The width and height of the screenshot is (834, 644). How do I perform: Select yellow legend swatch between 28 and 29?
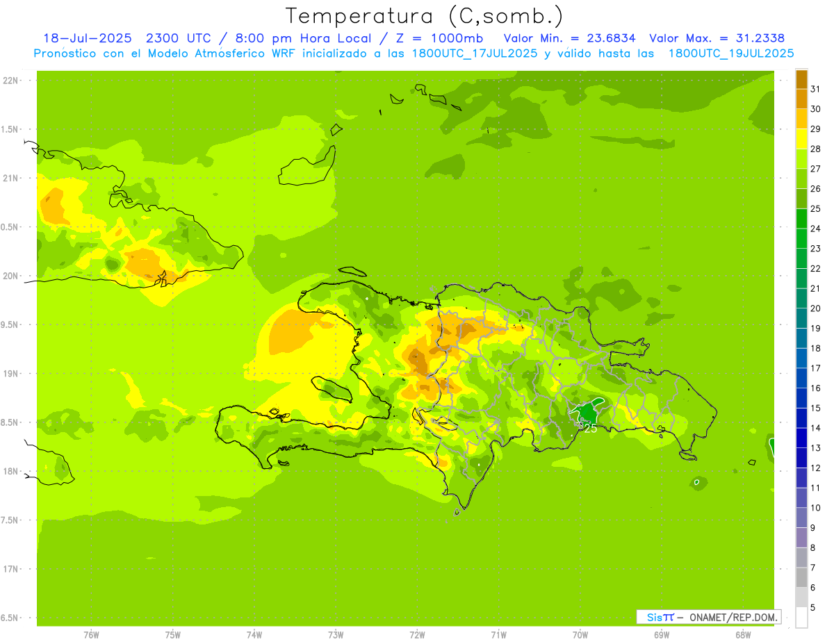pyautogui.click(x=801, y=139)
